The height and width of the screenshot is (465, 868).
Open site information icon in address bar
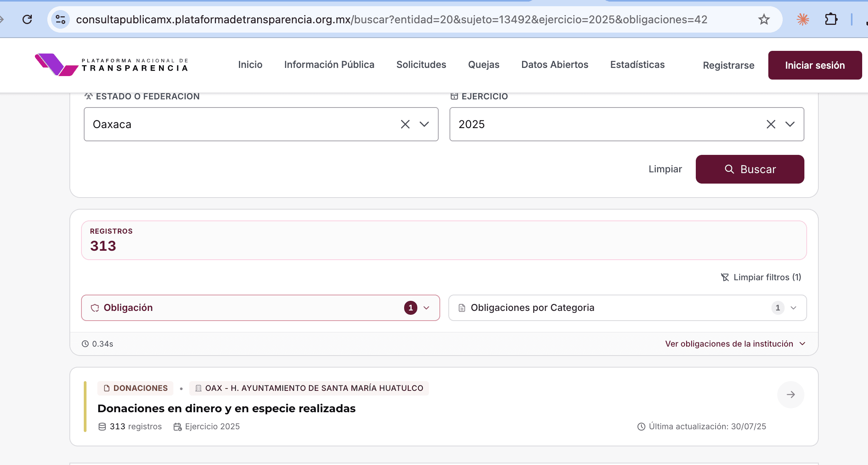click(x=61, y=19)
